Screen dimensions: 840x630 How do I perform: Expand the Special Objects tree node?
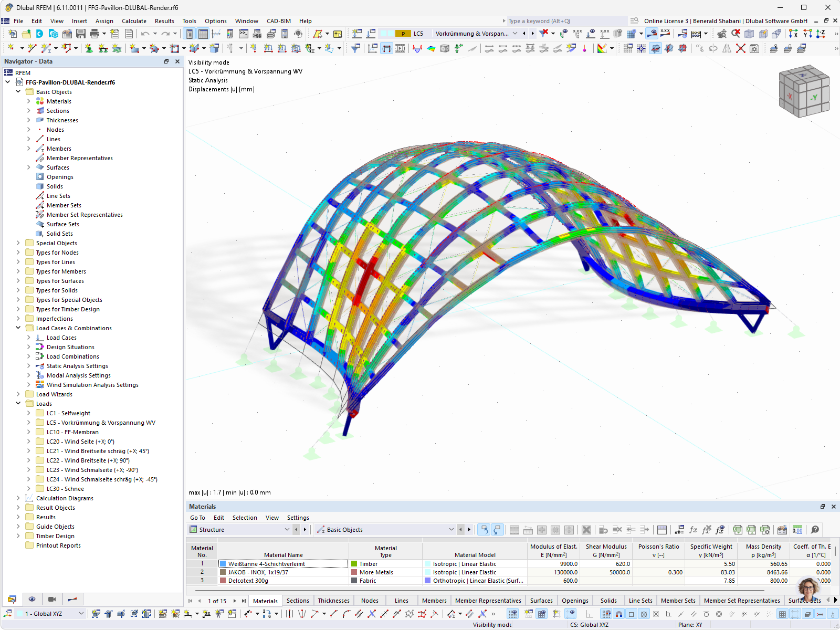tap(18, 243)
